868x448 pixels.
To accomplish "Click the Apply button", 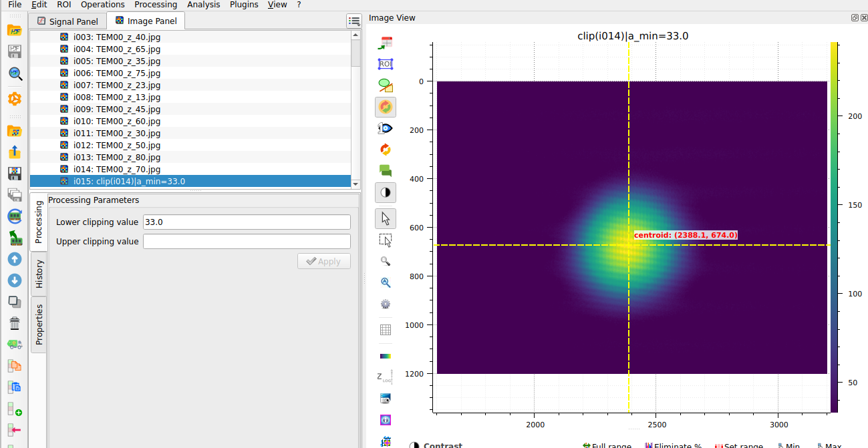I will coord(324,261).
